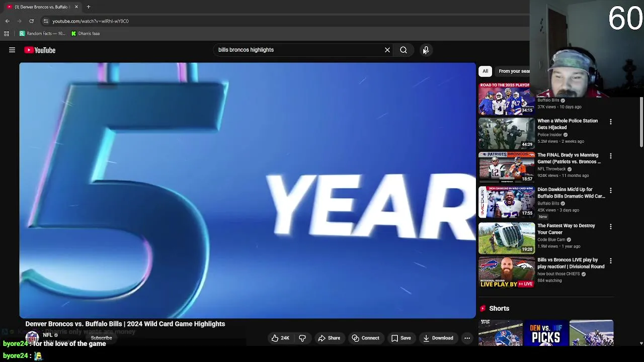Open Code Blue Cam channel link
Viewport: 644px width, 362px height.
click(x=551, y=240)
